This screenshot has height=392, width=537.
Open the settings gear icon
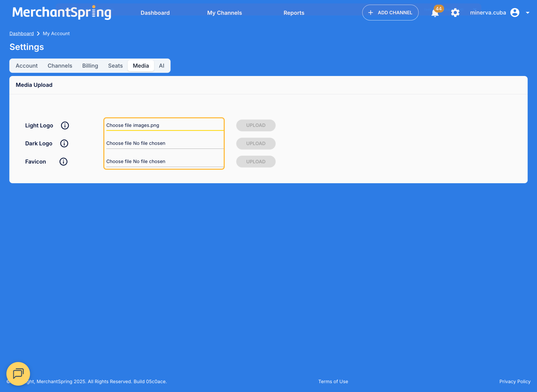click(455, 13)
